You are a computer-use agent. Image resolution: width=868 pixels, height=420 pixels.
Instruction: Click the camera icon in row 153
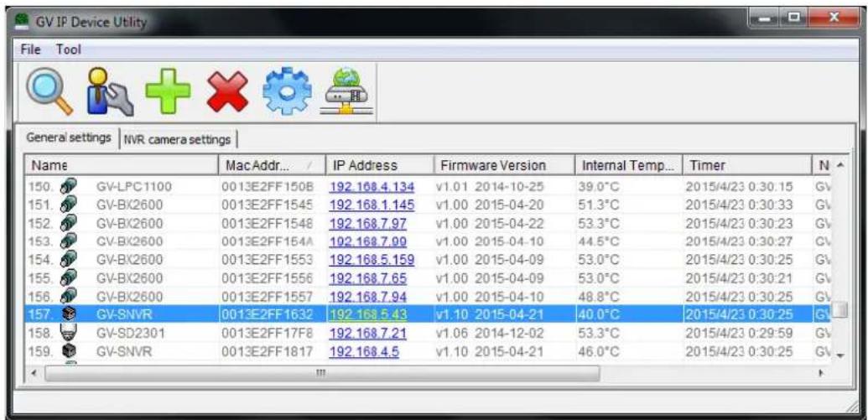pos(69,241)
